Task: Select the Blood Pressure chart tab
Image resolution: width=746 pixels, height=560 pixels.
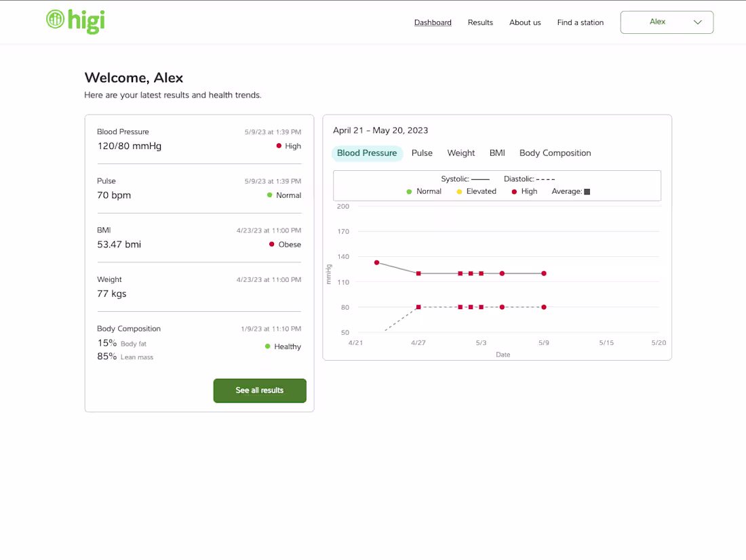Action: [x=367, y=153]
